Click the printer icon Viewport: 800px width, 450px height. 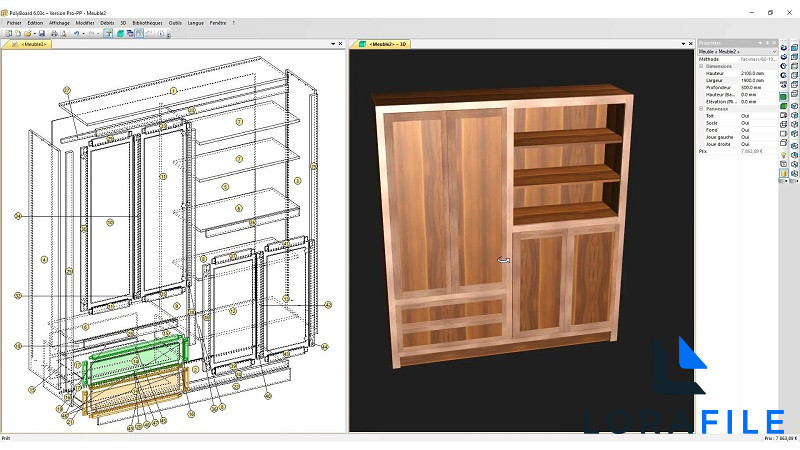click(x=54, y=33)
